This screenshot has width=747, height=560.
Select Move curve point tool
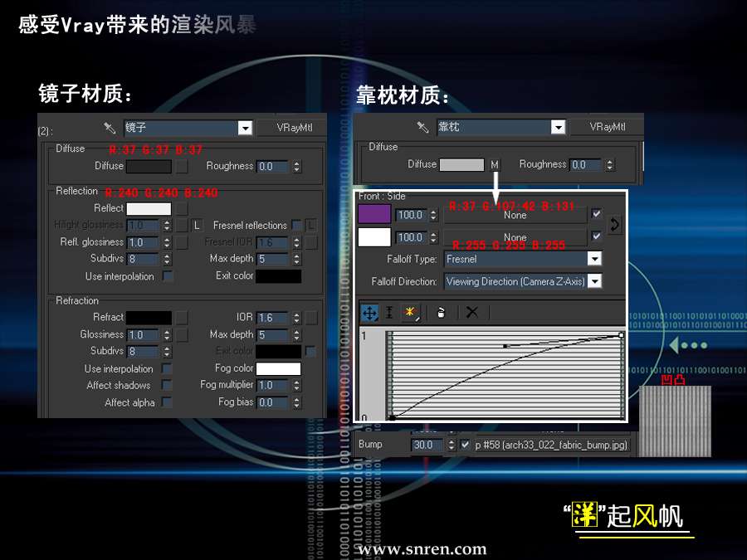369,313
